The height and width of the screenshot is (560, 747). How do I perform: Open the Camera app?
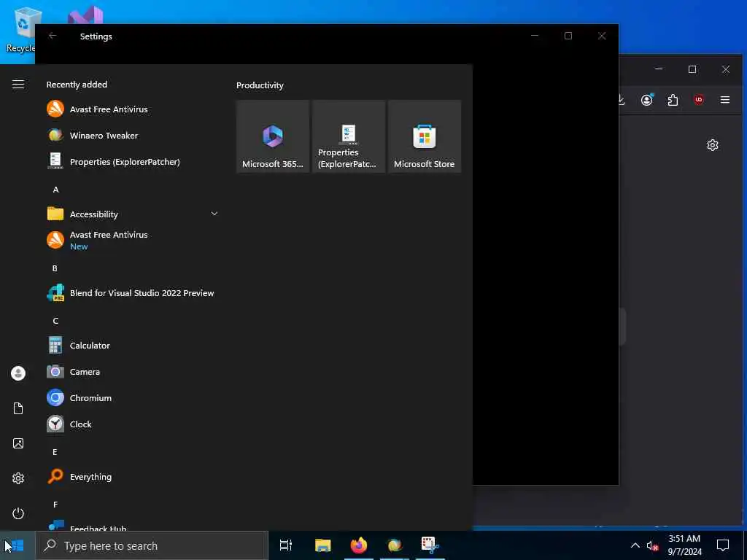[133, 371]
